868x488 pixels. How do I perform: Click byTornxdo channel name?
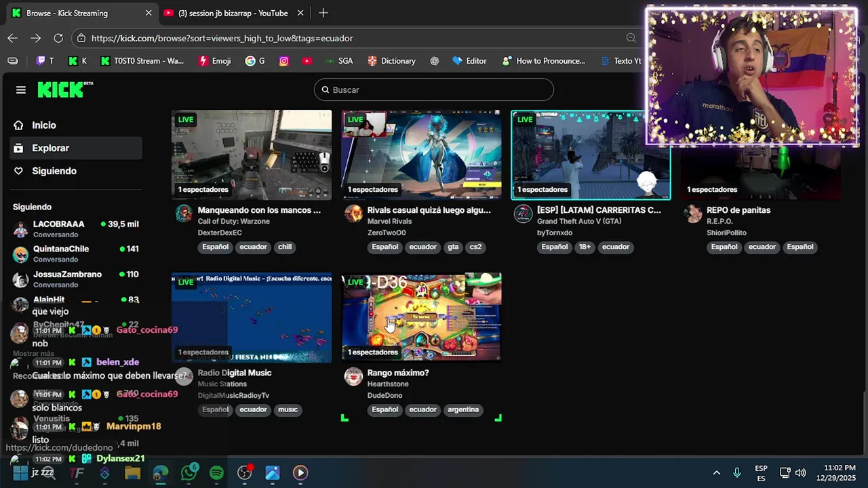click(x=555, y=232)
